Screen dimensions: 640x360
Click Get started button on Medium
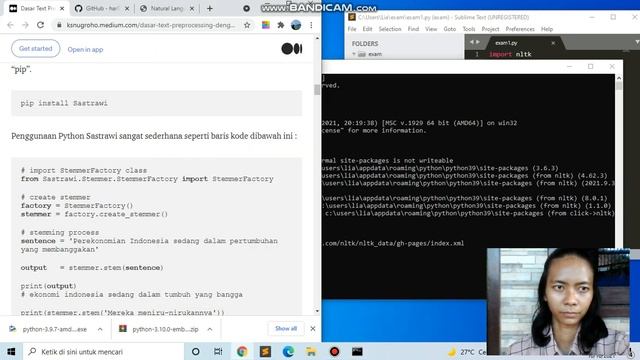coord(36,49)
